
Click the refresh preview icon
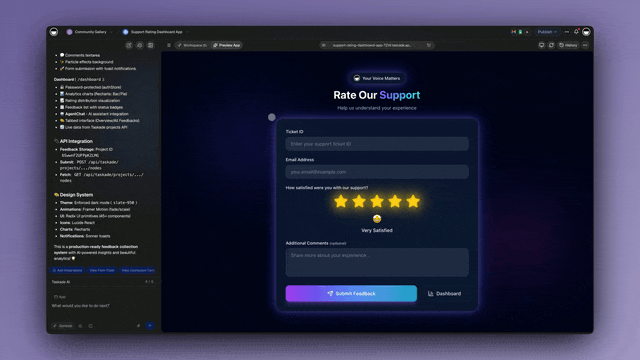[x=551, y=45]
